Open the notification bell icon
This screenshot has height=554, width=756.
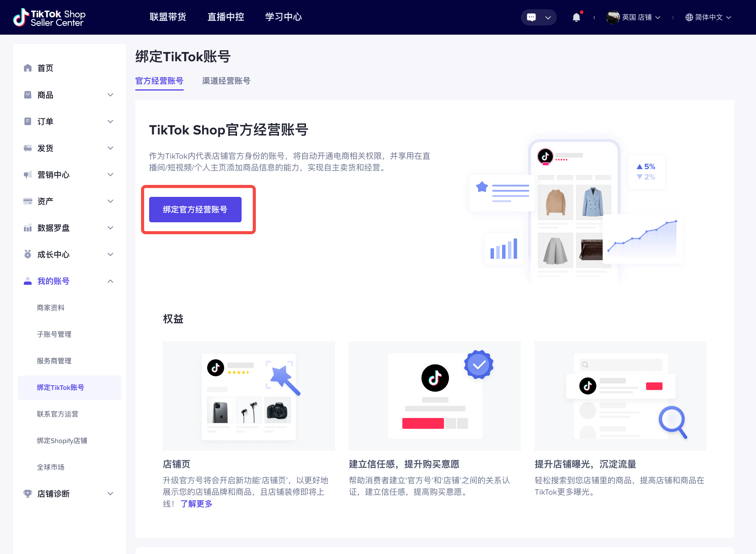pyautogui.click(x=576, y=17)
